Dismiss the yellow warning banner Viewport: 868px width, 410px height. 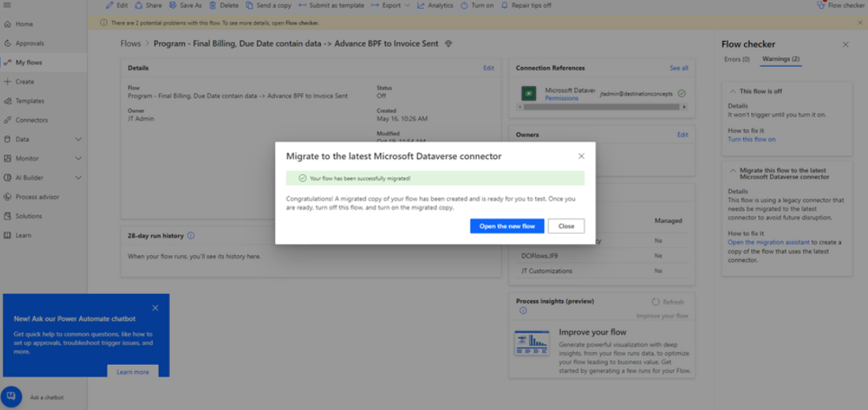click(859, 23)
